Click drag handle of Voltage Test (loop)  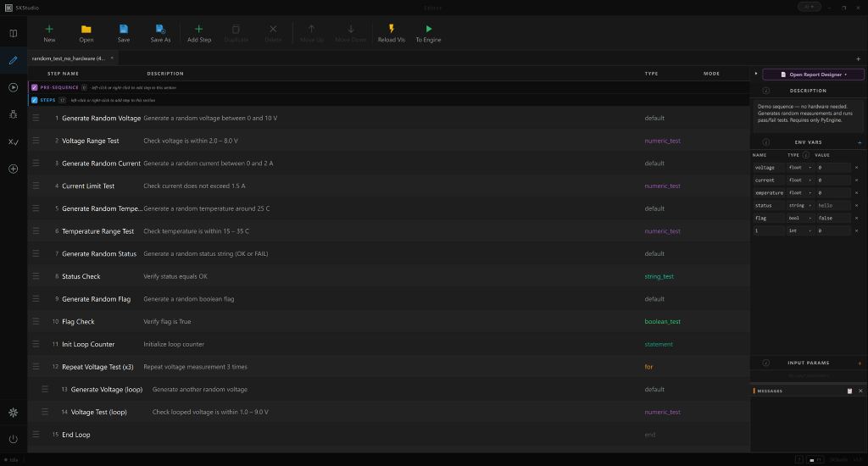tap(45, 412)
